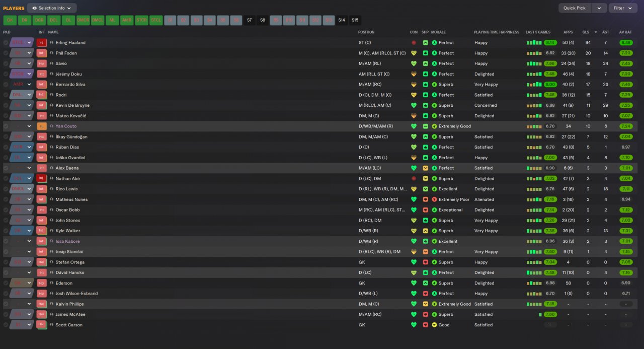644x349 pixels.
Task: Open Erling Haaland's STCL position dropdown
Action: (x=22, y=43)
